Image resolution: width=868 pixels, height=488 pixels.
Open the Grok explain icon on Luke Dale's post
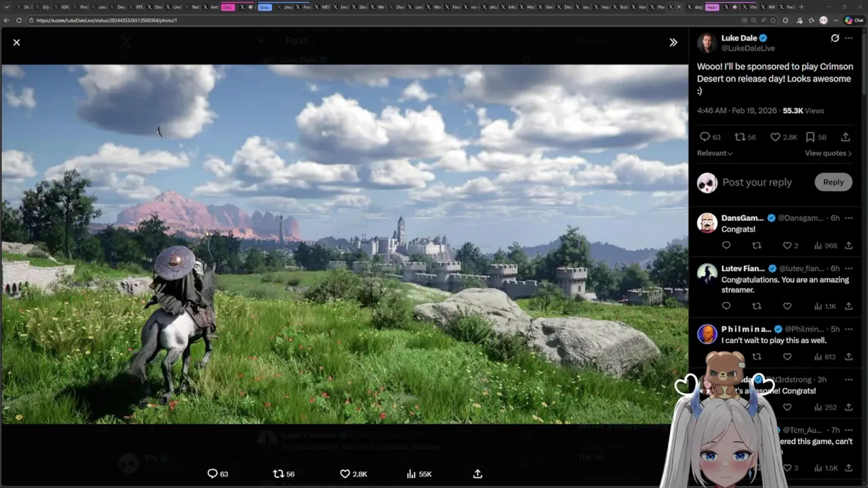[x=835, y=38]
